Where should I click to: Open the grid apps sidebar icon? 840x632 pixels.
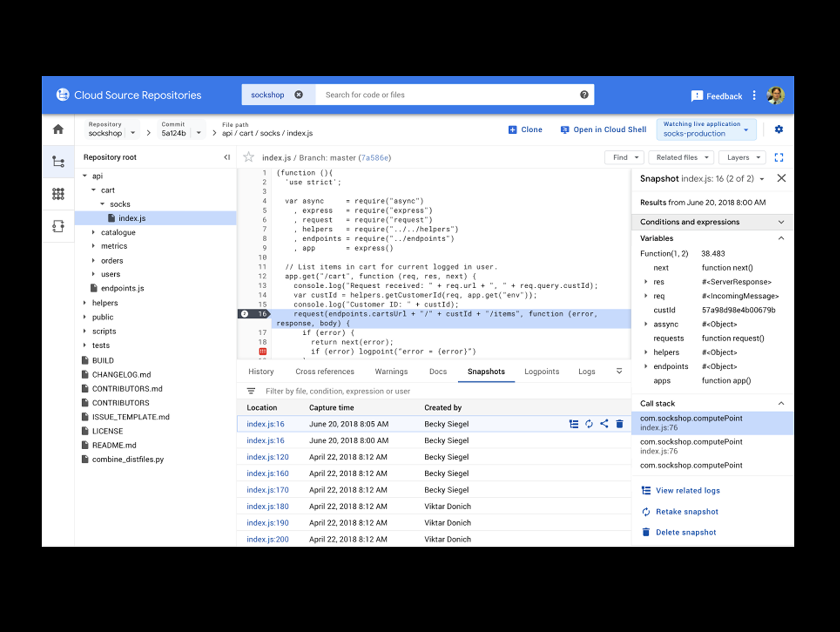point(58,194)
